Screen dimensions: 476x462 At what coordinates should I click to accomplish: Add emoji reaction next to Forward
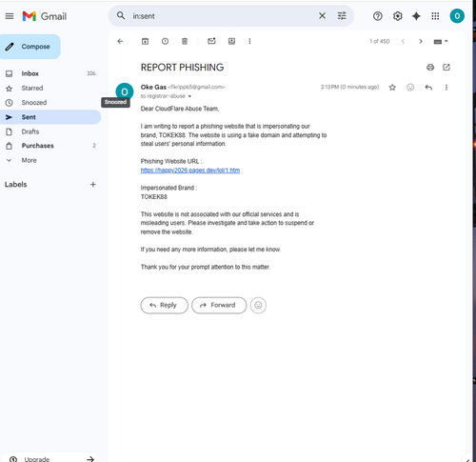(258, 305)
